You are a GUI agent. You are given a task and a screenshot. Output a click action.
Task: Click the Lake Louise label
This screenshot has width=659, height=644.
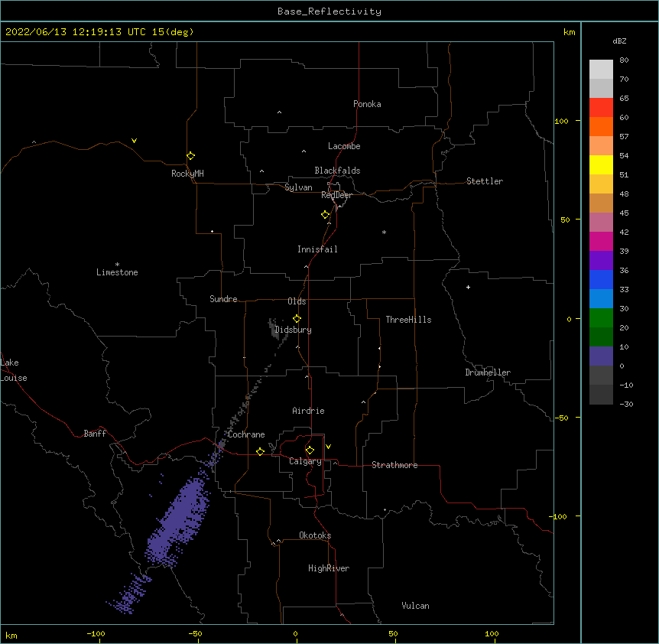(x=14, y=370)
